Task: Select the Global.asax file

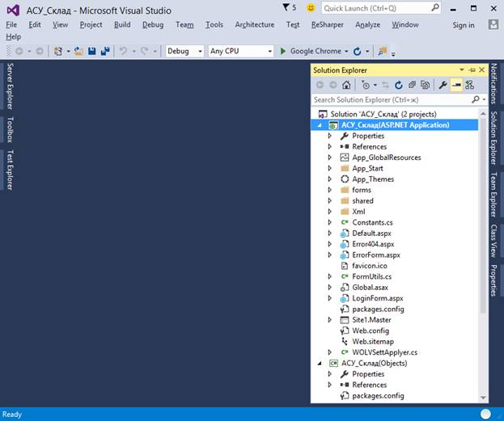Action: click(370, 288)
